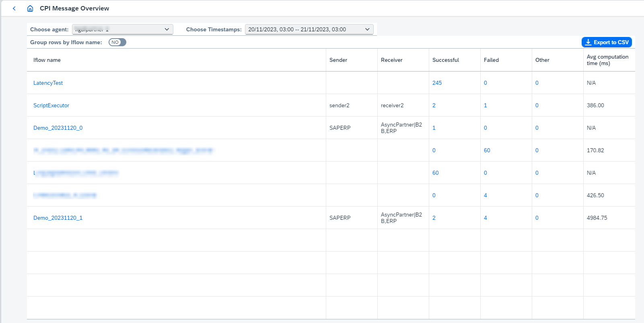The image size is (644, 323).
Task: Click failed count 60 link
Action: pyautogui.click(x=487, y=150)
